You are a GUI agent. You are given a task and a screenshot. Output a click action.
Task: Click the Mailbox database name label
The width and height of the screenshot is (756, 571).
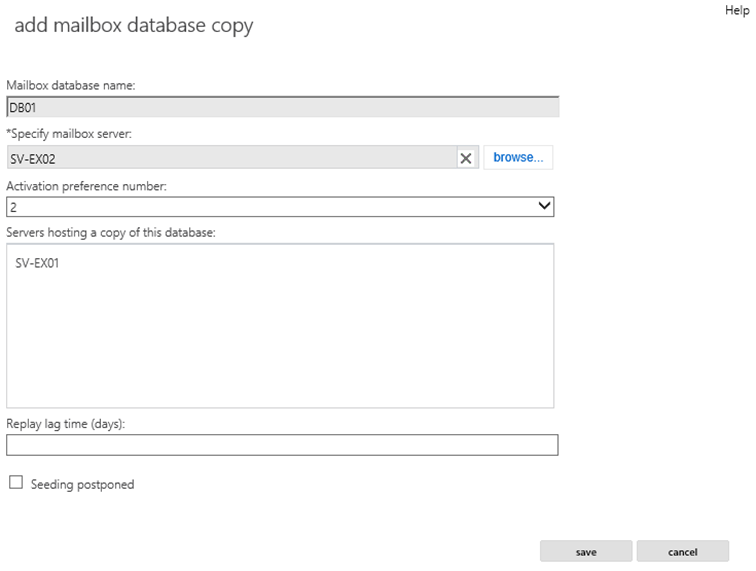point(71,85)
